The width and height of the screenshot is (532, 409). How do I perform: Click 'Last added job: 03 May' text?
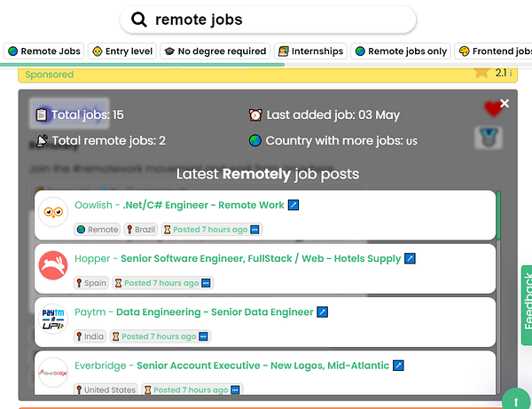333,115
